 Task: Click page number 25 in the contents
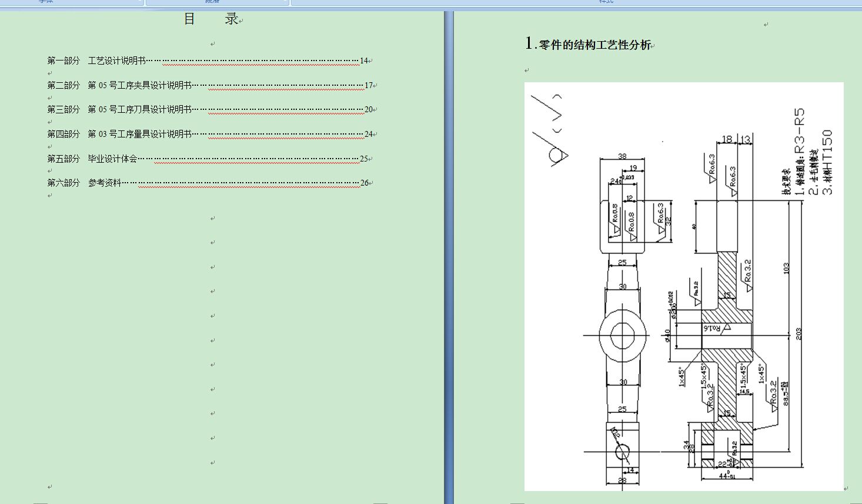tap(364, 159)
